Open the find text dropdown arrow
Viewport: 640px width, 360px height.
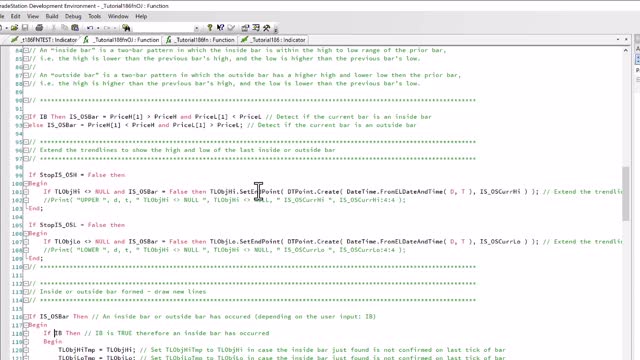(196, 28)
